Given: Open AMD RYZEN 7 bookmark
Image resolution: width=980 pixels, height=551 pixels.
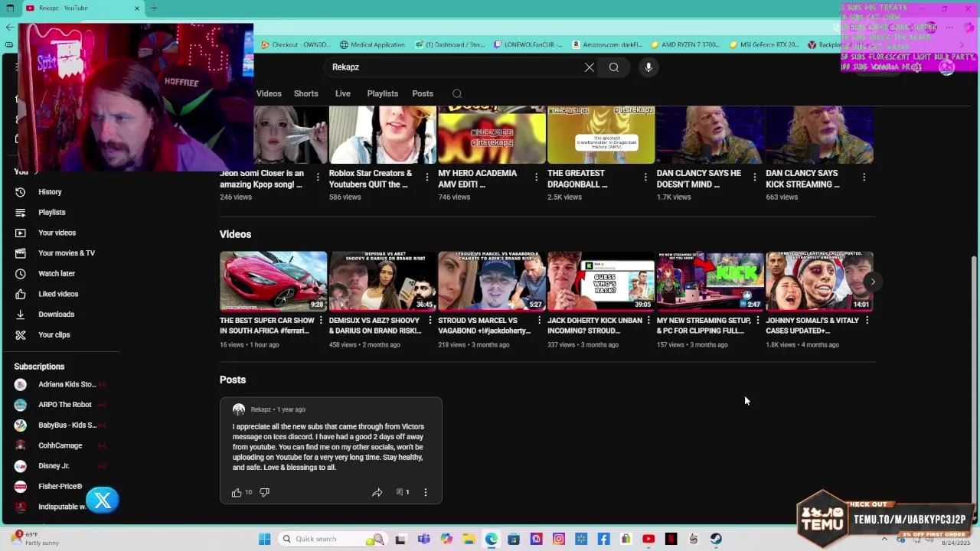Looking at the screenshot, I should pos(686,44).
